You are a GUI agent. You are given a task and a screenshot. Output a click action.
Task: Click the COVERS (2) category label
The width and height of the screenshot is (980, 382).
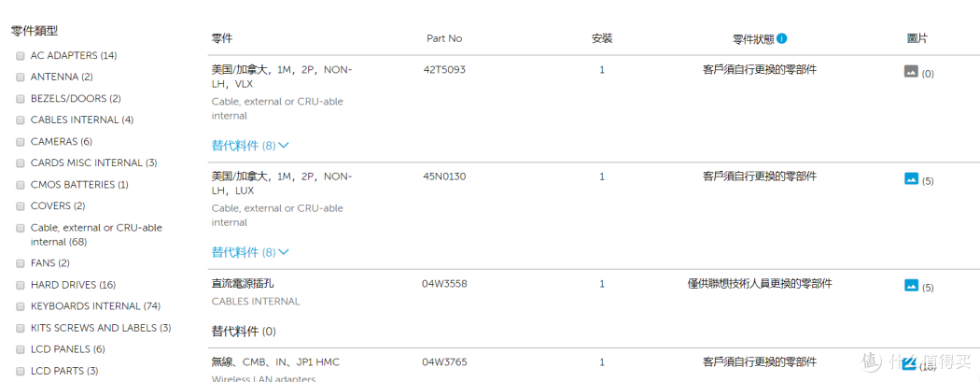(x=58, y=206)
